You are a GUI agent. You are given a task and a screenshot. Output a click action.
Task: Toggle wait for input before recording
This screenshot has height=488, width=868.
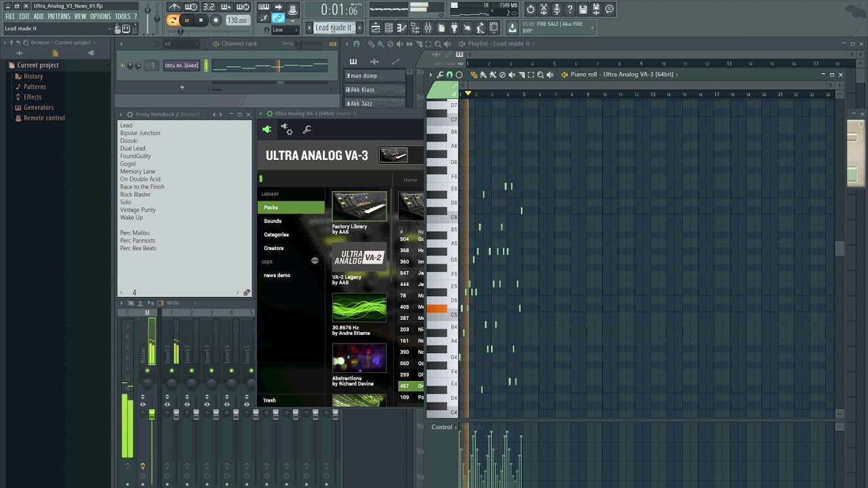click(x=191, y=7)
